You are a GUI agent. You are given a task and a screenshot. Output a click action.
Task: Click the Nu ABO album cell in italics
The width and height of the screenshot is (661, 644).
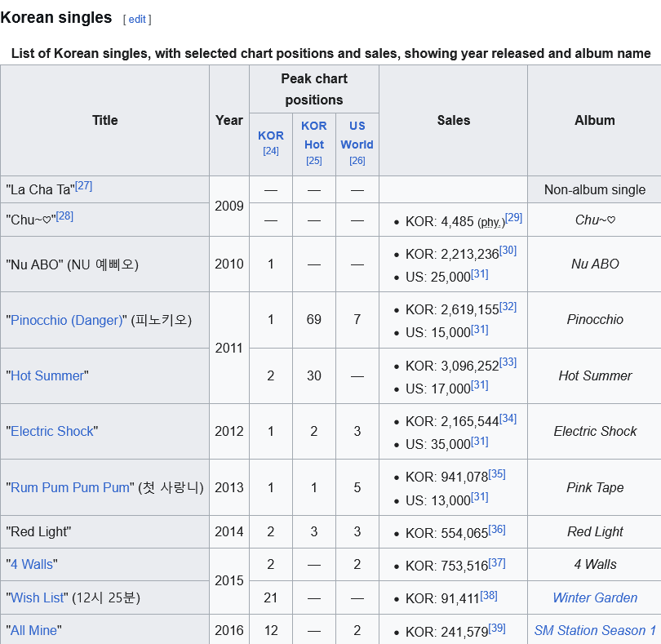click(594, 264)
